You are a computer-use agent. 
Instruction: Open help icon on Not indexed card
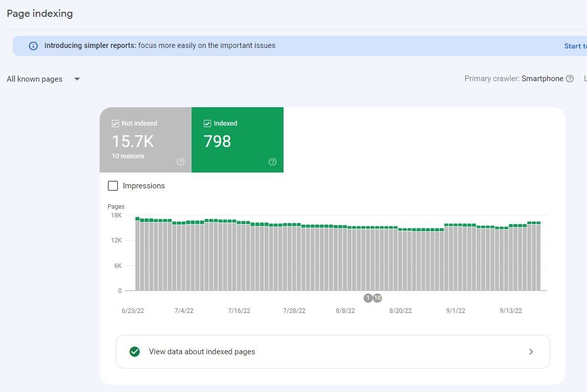[x=180, y=162]
